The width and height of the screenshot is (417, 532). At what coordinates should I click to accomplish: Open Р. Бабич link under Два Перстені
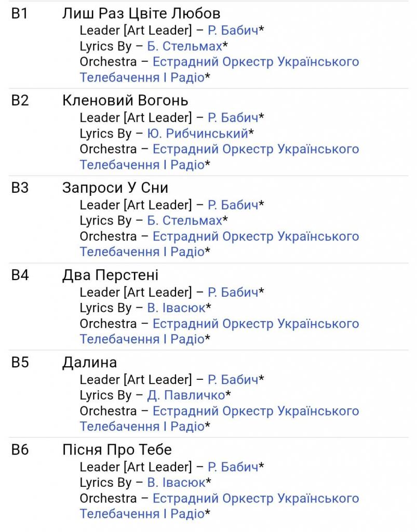pyautogui.click(x=233, y=292)
